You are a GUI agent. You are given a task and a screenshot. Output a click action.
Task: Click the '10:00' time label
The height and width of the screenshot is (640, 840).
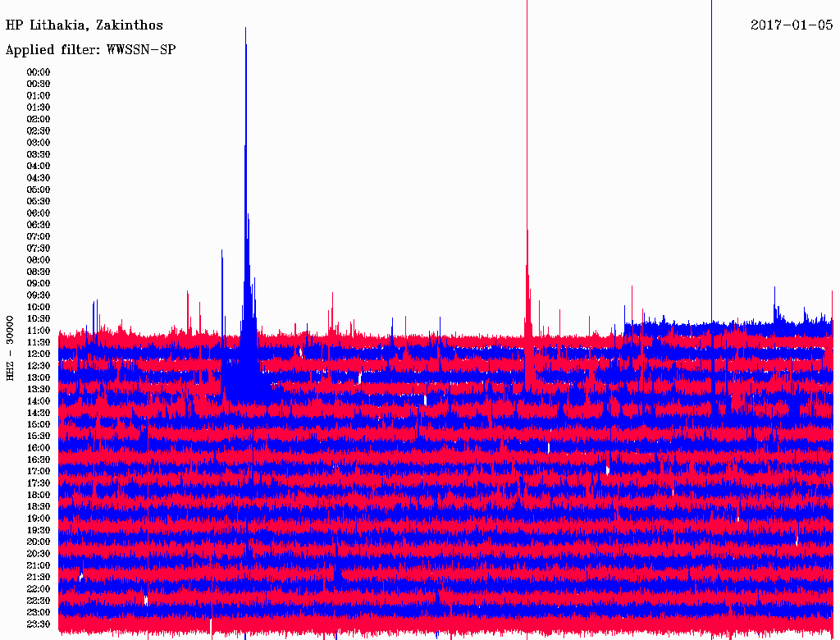coord(39,307)
